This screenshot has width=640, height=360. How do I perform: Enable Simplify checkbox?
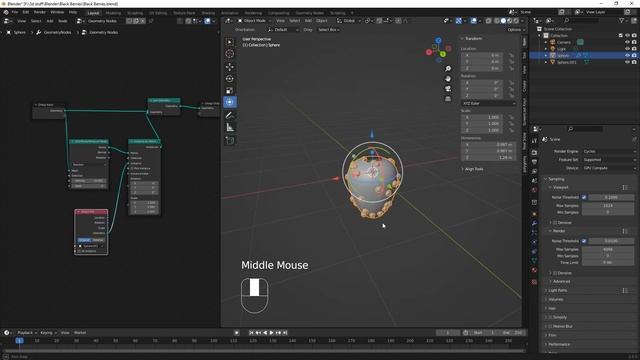point(550,317)
